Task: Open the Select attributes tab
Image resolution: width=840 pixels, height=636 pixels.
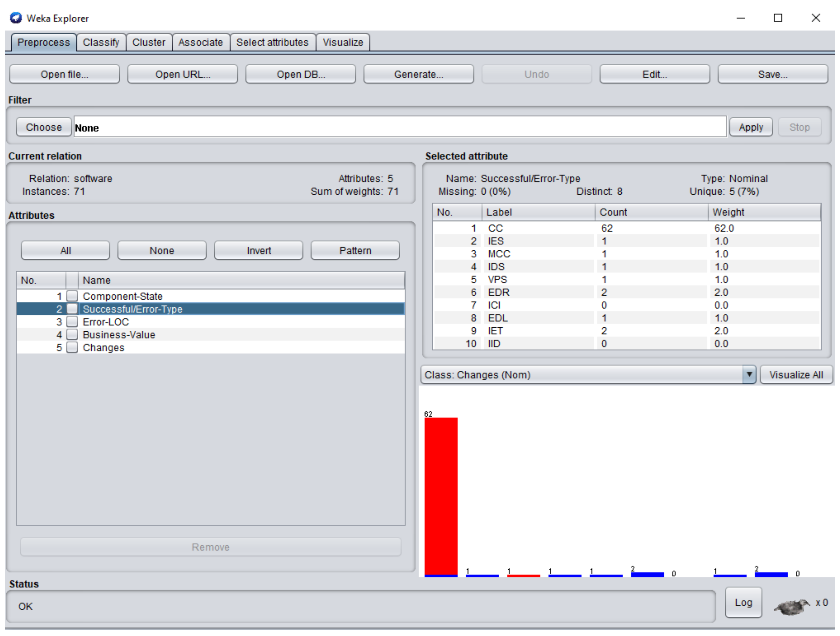Action: click(x=272, y=42)
